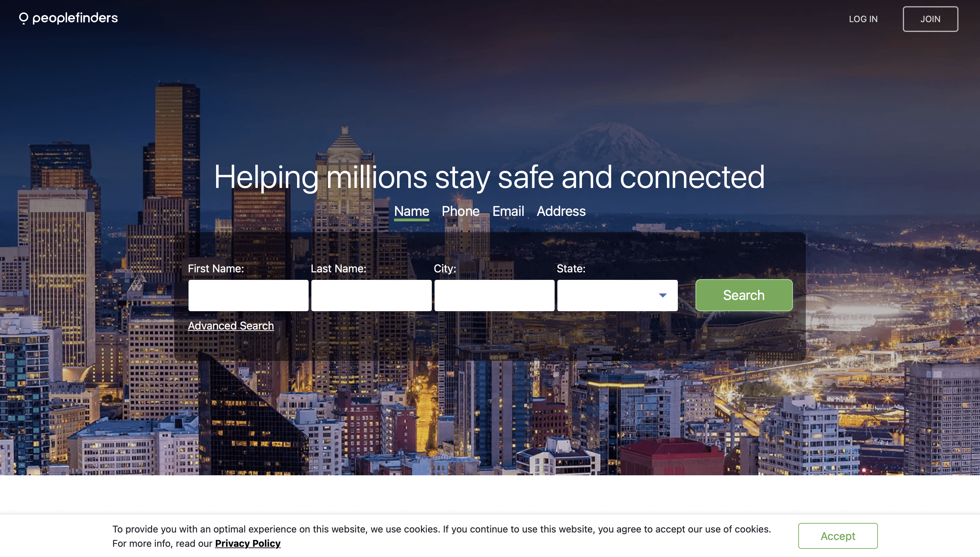Focus the First Name input field

coord(248,295)
